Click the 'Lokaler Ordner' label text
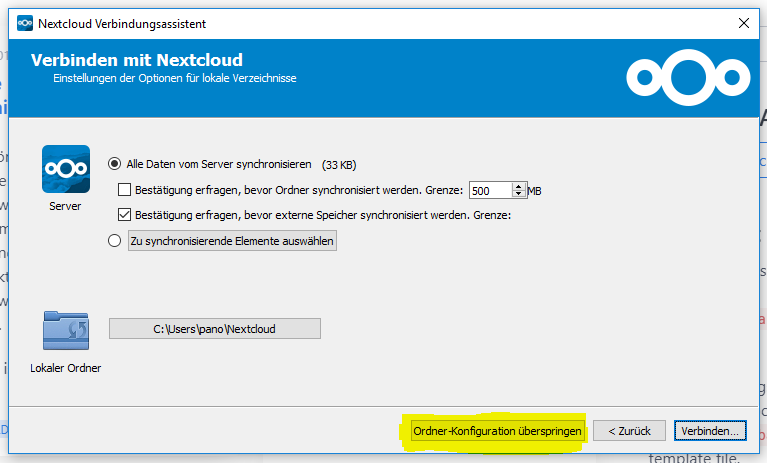The image size is (767, 463). [x=66, y=368]
